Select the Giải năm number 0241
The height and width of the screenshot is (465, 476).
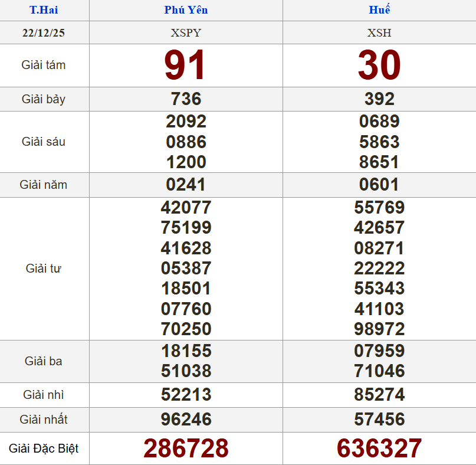pyautogui.click(x=186, y=185)
